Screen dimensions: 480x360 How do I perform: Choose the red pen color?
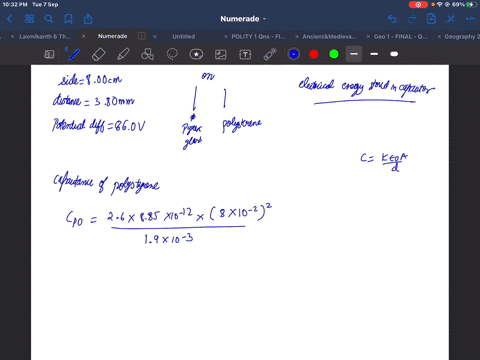click(x=314, y=54)
